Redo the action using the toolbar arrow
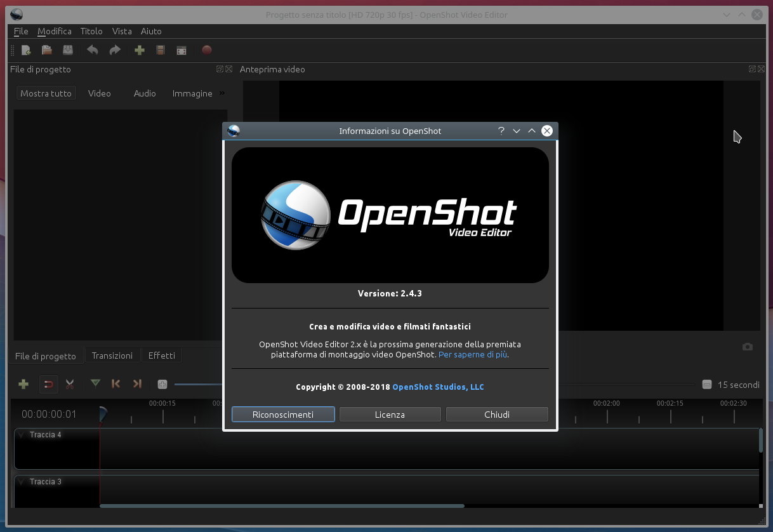773x532 pixels. coord(115,50)
